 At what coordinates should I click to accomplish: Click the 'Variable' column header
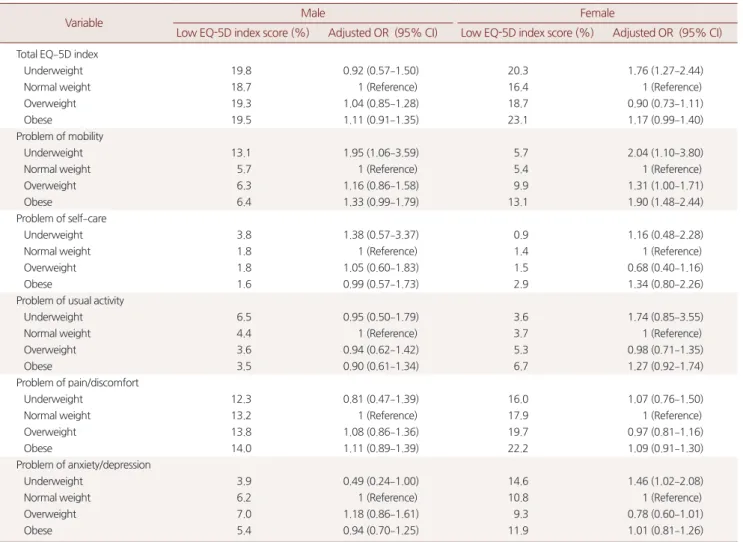click(x=84, y=23)
